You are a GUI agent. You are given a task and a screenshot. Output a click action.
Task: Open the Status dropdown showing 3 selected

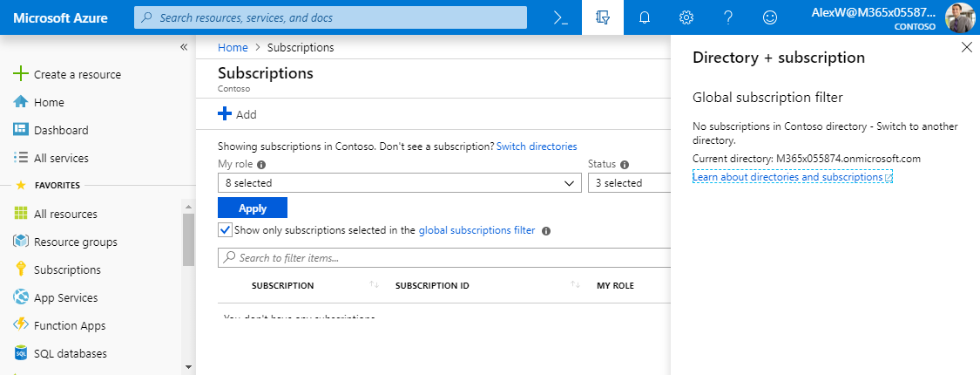pos(629,183)
